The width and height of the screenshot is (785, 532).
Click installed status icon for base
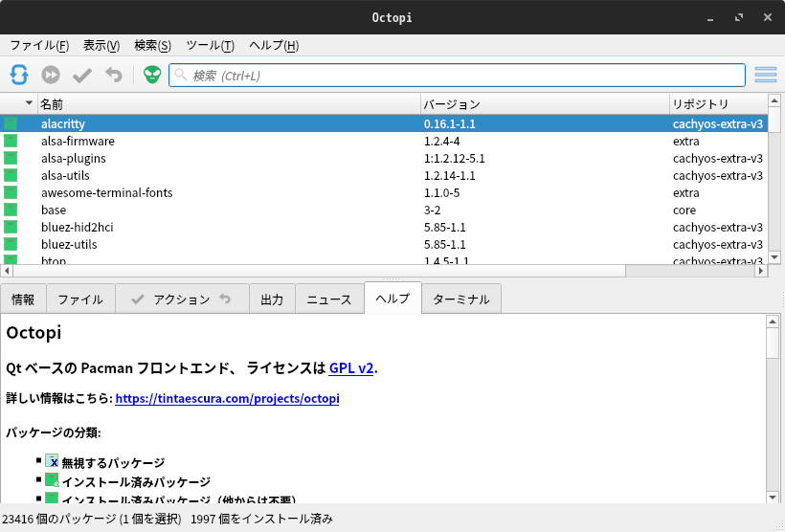click(11, 210)
